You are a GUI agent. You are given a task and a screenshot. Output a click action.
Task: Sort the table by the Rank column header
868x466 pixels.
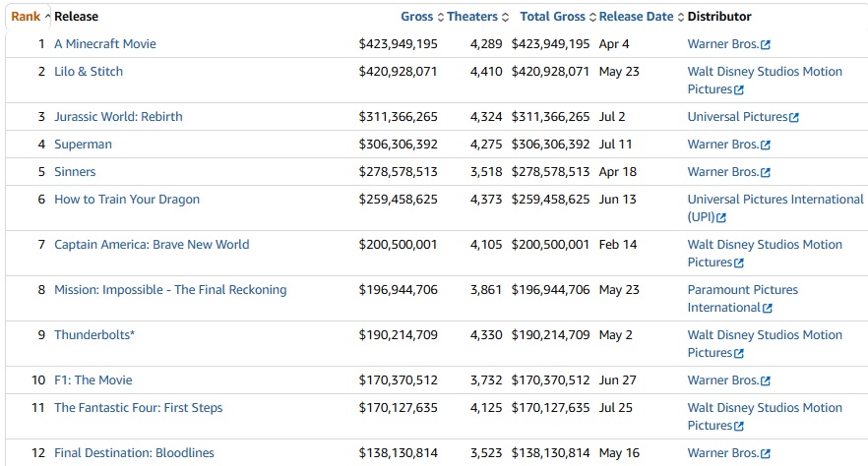click(x=31, y=17)
